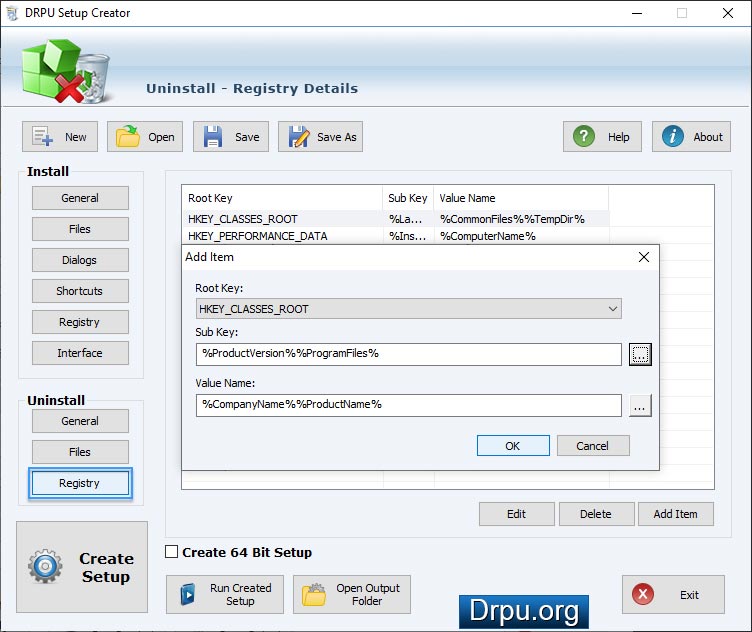This screenshot has height=632, width=752.
Task: Confirm the Add Item dialog with OK
Action: click(513, 446)
